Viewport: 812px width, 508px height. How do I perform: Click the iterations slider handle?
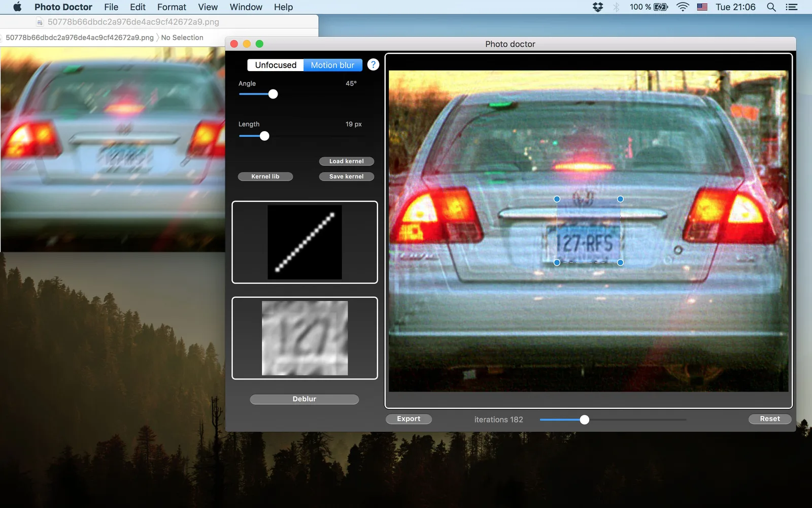[x=585, y=420]
